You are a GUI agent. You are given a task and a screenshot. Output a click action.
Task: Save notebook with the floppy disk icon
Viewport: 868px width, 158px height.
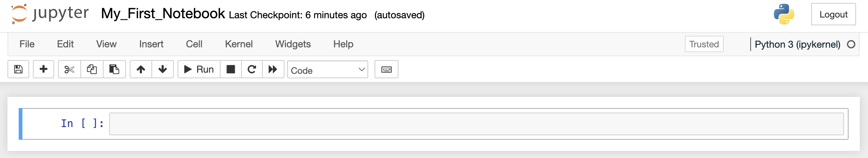[x=18, y=69]
